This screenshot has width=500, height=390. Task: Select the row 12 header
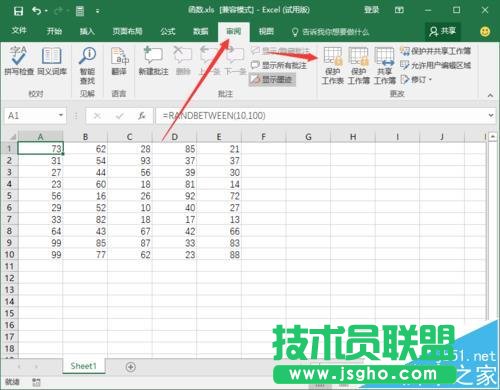click(x=9, y=278)
